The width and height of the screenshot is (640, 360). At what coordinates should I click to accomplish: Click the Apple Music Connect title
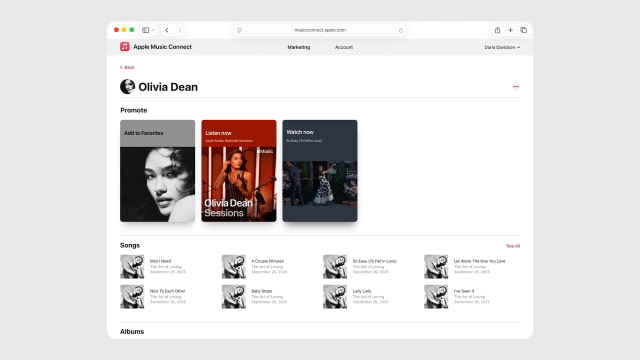click(x=162, y=47)
